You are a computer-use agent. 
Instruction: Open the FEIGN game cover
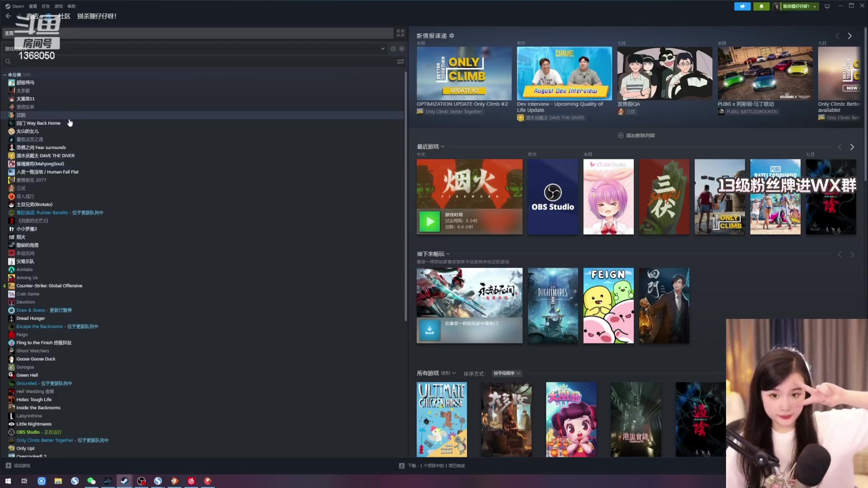coord(609,305)
